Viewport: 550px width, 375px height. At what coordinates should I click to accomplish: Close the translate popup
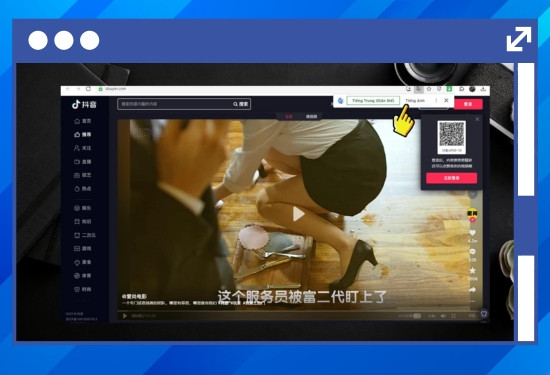click(446, 100)
